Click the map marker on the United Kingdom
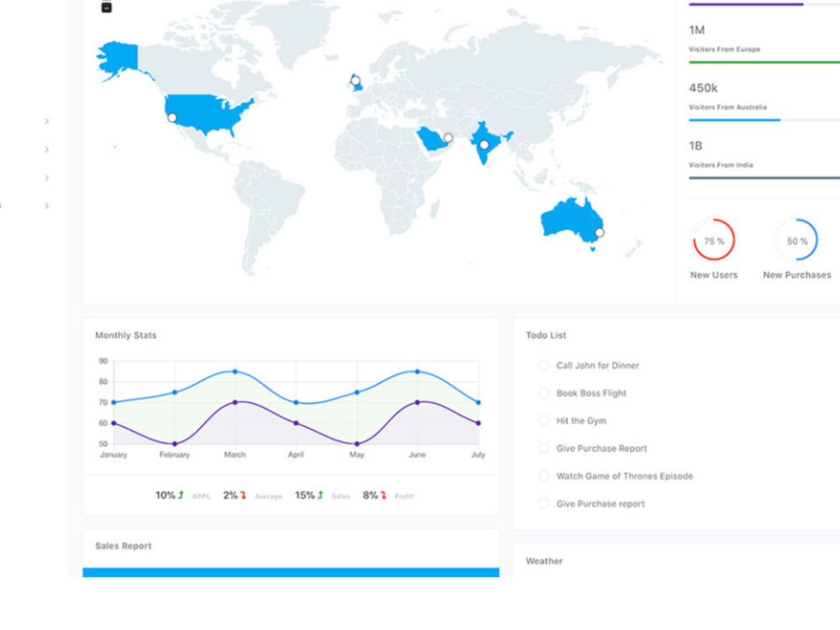The height and width of the screenshot is (630, 840). tap(355, 81)
